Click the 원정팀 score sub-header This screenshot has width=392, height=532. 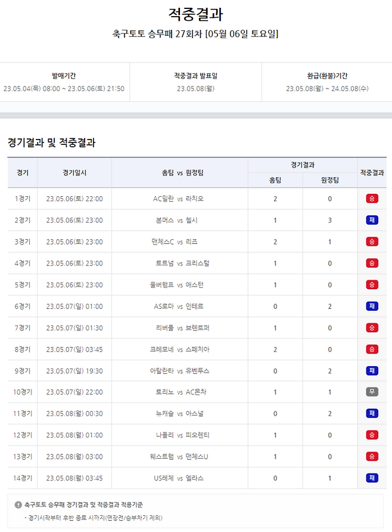coord(329,180)
